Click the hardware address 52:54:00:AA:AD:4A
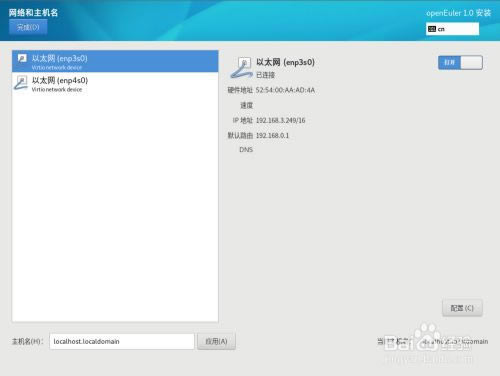Image resolution: width=500 pixels, height=376 pixels. point(285,90)
